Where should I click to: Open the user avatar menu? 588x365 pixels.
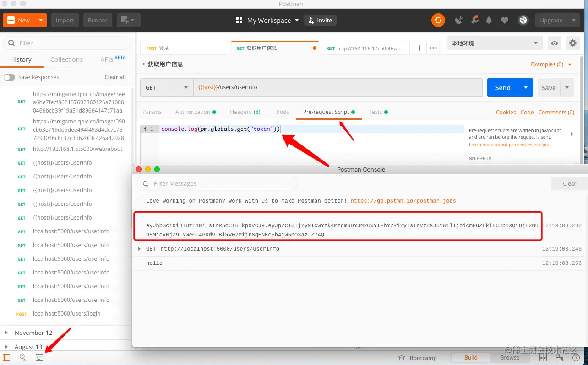(523, 20)
